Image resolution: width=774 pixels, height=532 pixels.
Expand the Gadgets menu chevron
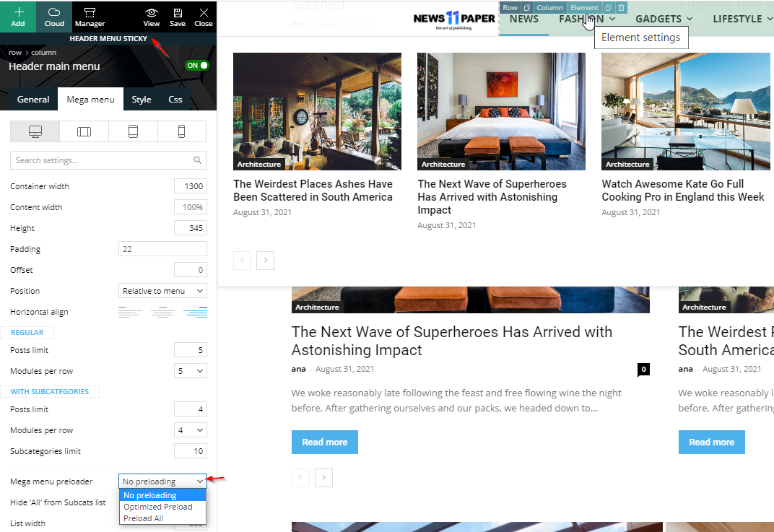pos(690,19)
